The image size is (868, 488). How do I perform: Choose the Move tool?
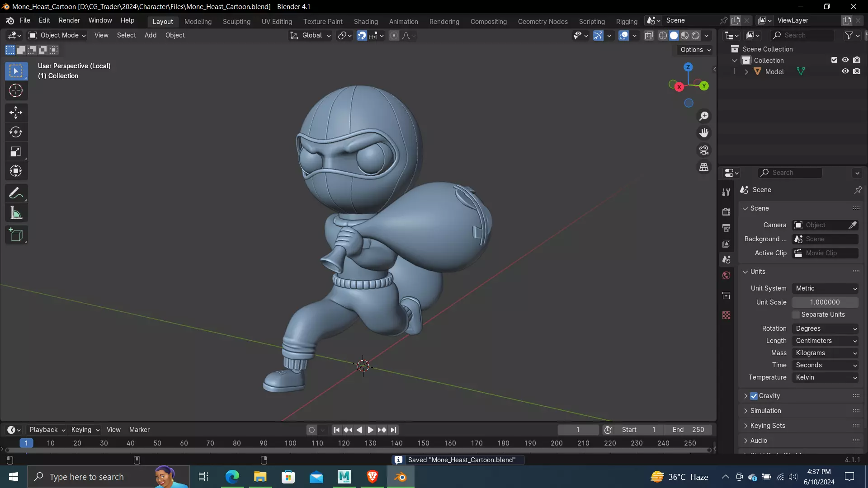click(16, 113)
